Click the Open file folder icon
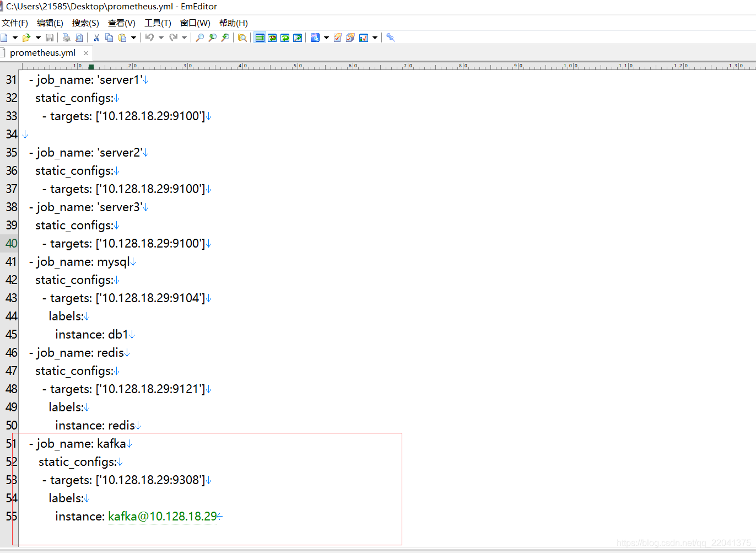The width and height of the screenshot is (756, 553). click(x=26, y=37)
